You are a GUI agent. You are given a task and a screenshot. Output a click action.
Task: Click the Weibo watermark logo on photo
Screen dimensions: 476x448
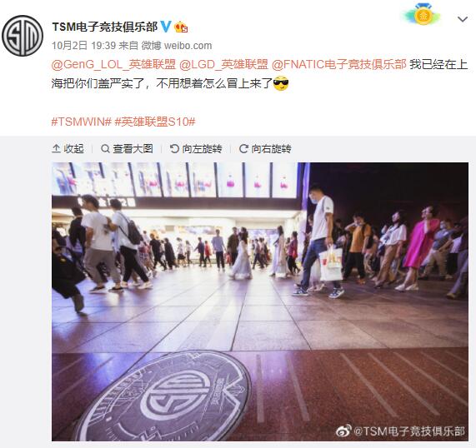(343, 431)
